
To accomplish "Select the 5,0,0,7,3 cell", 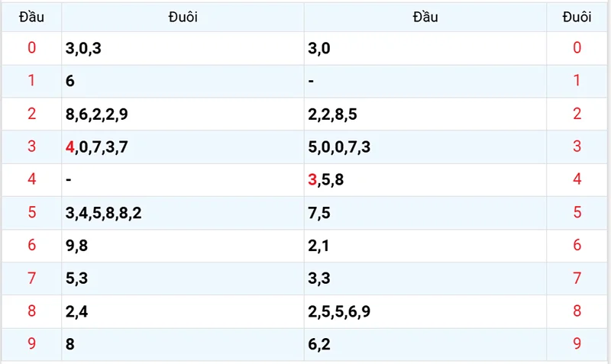I will (x=339, y=147).
